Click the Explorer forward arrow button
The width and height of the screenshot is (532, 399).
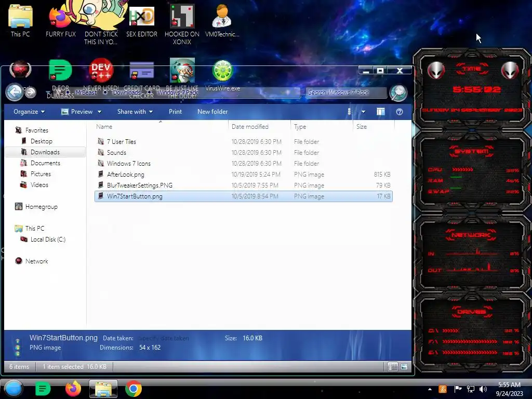[x=31, y=92]
